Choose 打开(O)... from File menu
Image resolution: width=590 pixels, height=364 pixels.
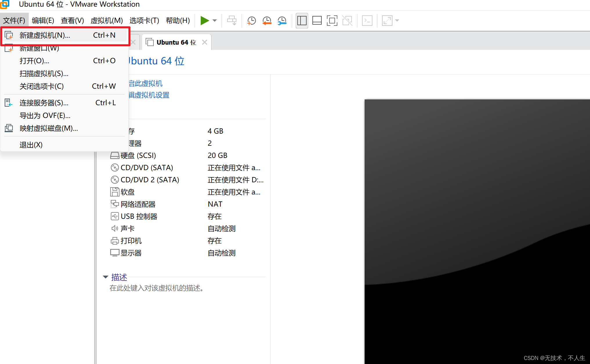click(65, 61)
